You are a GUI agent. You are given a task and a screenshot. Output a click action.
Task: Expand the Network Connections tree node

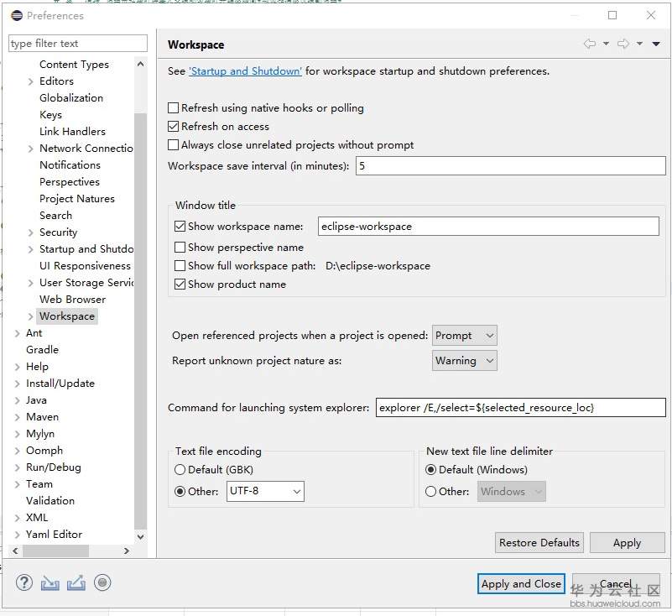click(30, 149)
